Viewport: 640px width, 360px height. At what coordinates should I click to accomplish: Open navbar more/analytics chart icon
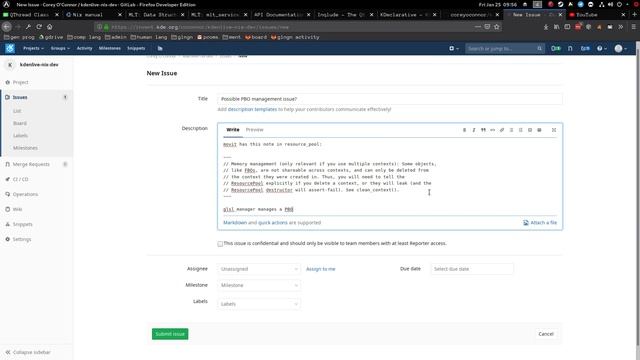pyautogui.click(x=160, y=48)
